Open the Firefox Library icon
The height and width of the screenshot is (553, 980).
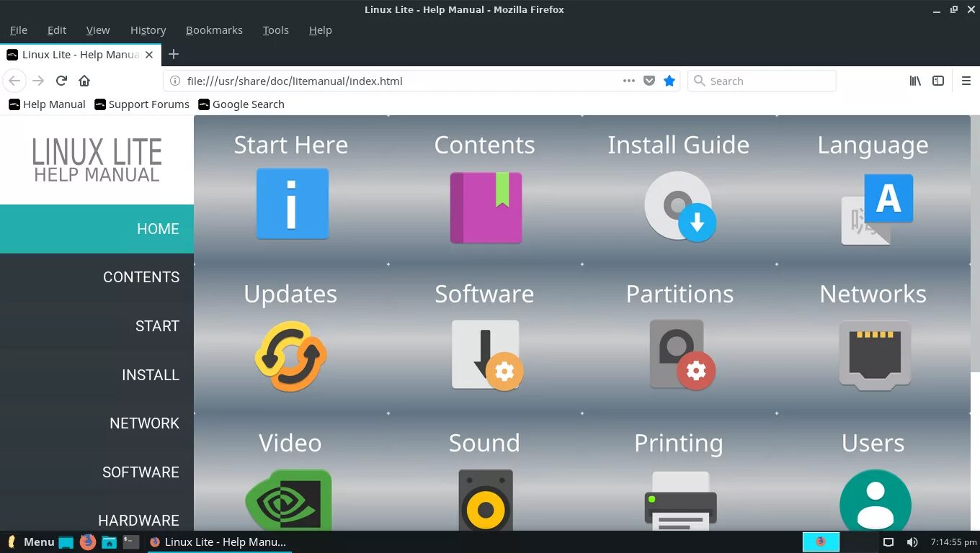tap(915, 81)
